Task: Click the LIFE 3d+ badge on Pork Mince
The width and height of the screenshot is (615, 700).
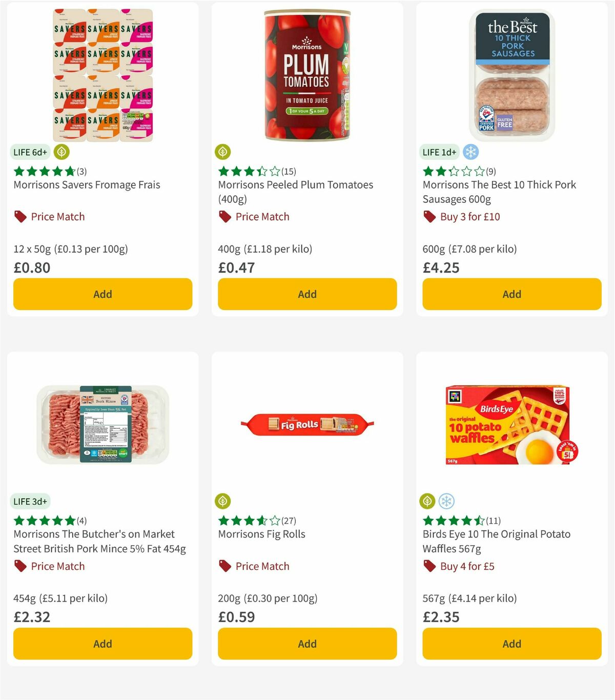Action: tap(31, 501)
